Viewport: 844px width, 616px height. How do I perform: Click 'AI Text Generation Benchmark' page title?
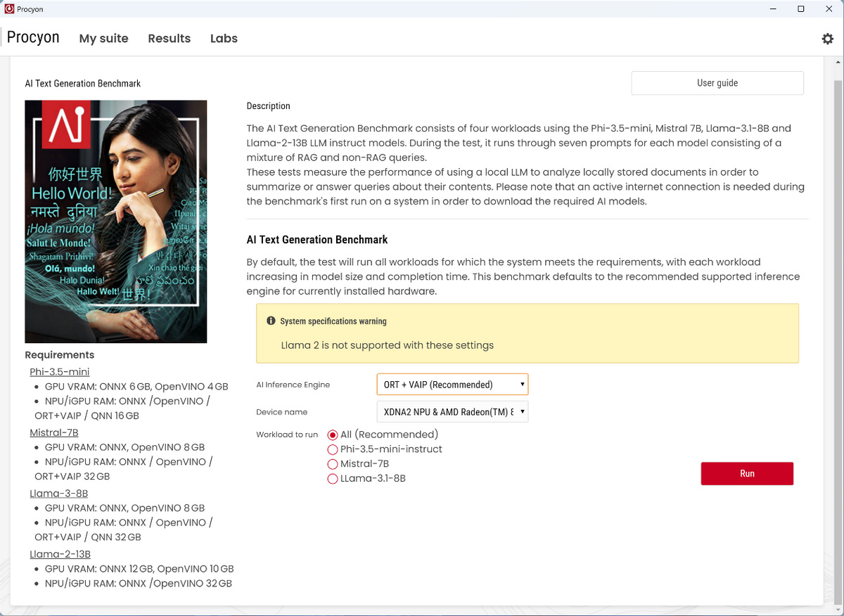[x=83, y=84]
